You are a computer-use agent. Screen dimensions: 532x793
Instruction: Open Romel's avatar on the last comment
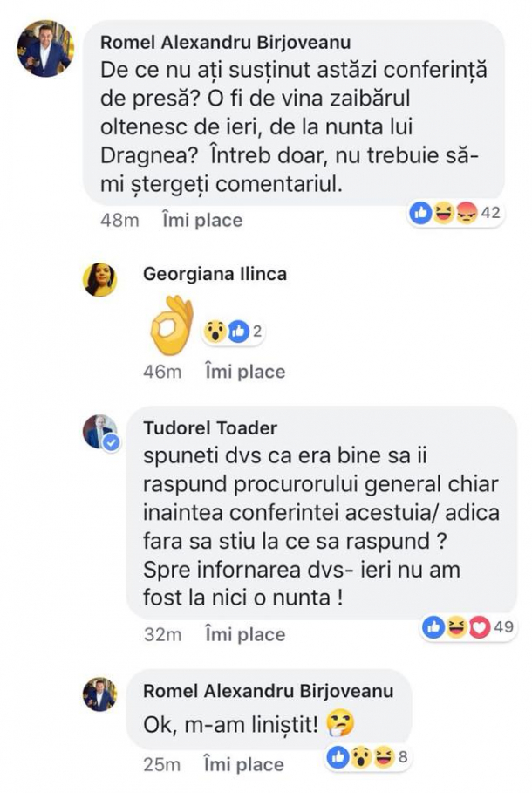[99, 694]
